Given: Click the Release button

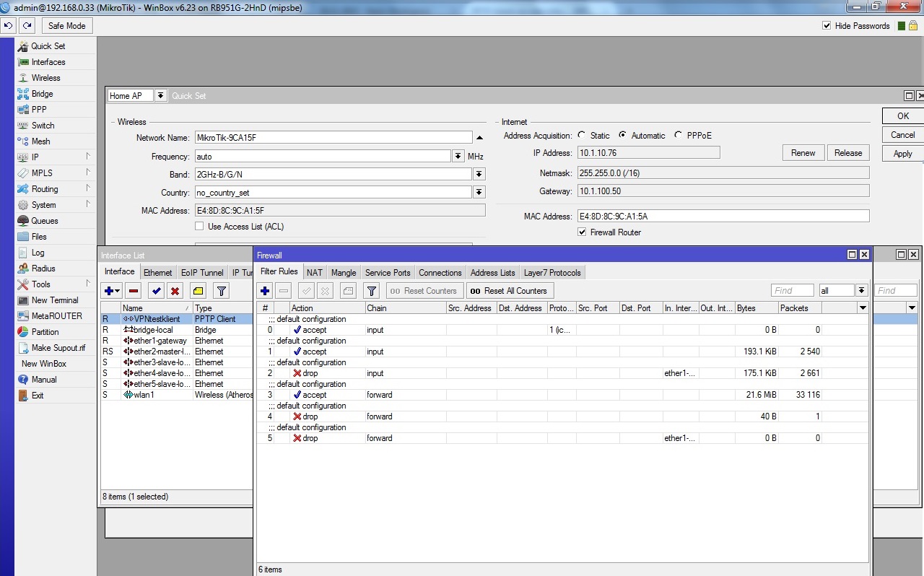Looking at the screenshot, I should (x=848, y=153).
